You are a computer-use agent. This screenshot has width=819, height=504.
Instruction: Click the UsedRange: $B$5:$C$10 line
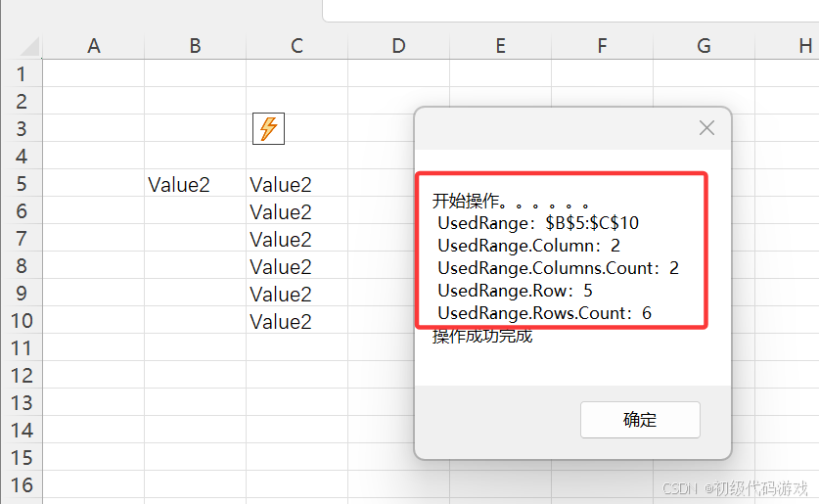pyautogui.click(x=538, y=223)
